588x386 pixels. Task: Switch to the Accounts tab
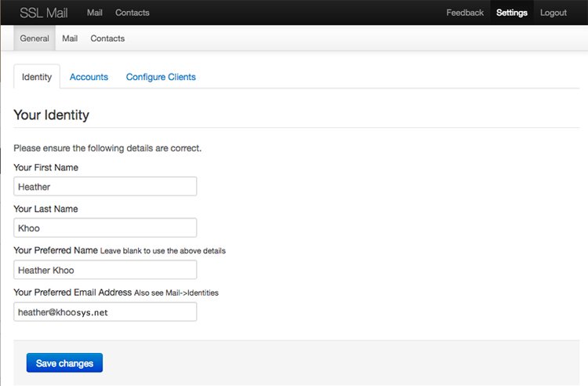pos(89,77)
